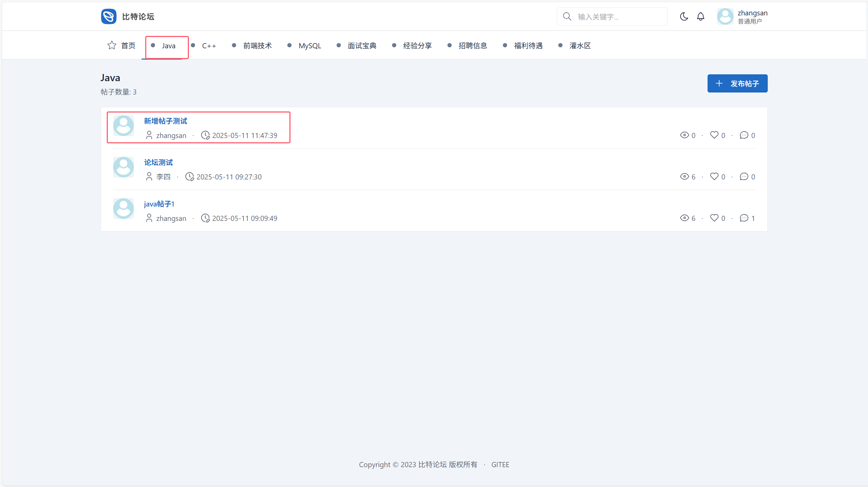Click eye view icon on 论坛测试 row
Image resolution: width=868 pixels, height=487 pixels.
684,177
